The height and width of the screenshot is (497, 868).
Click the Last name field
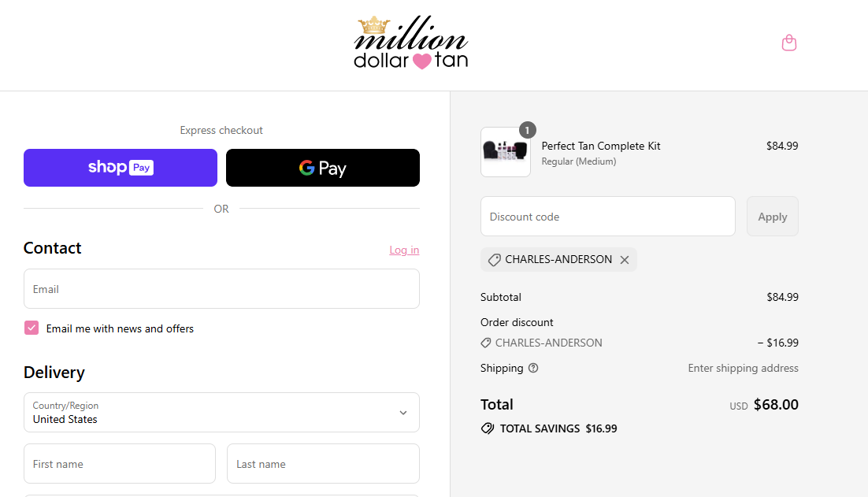point(323,464)
